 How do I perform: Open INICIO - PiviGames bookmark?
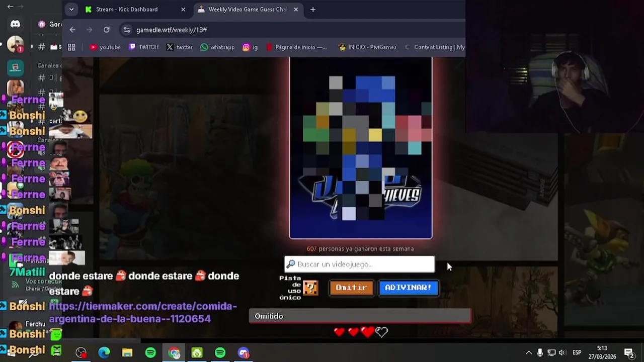(367, 47)
